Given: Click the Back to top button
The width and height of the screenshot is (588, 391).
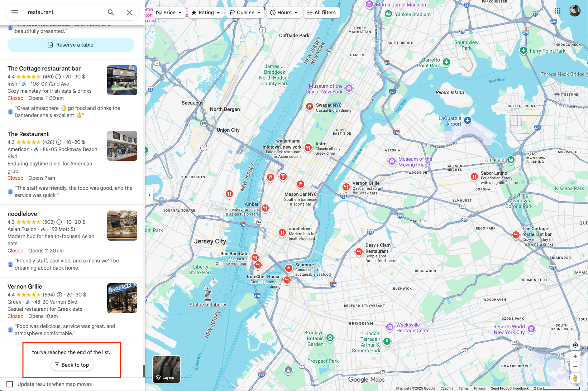Looking at the screenshot, I should 72,365.
